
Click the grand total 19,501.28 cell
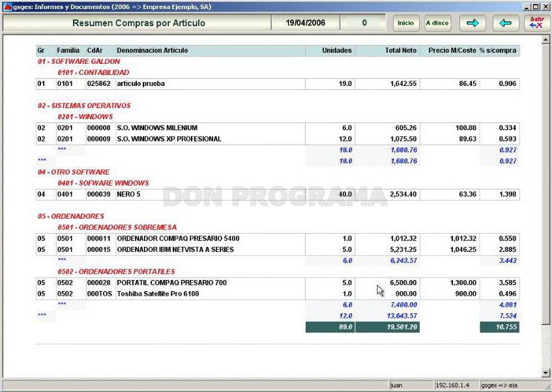pos(387,327)
